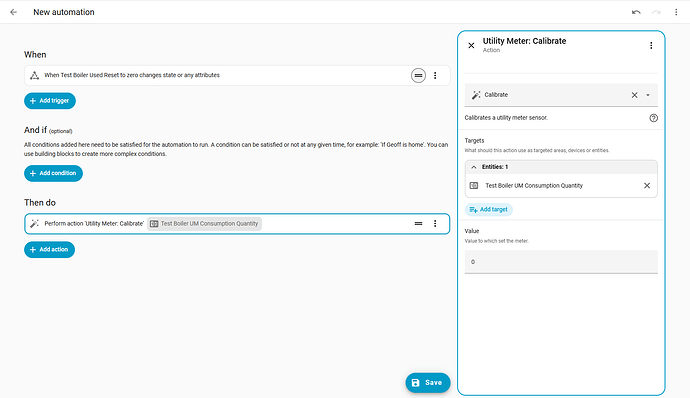
Task: Focus the Value input field
Action: click(x=561, y=262)
